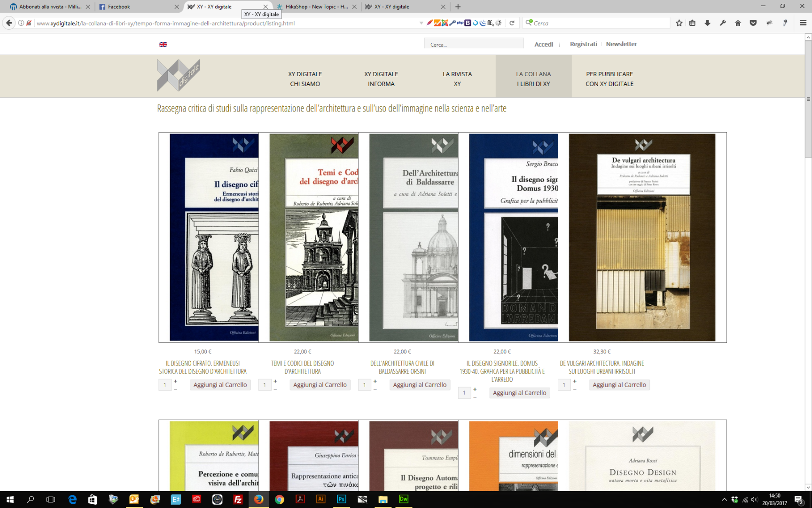Open FileZilla from the taskbar
Screen dimensions: 812x508
(x=238, y=500)
